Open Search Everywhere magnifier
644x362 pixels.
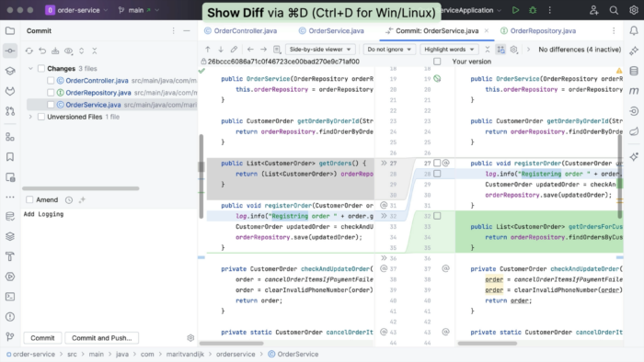[614, 10]
